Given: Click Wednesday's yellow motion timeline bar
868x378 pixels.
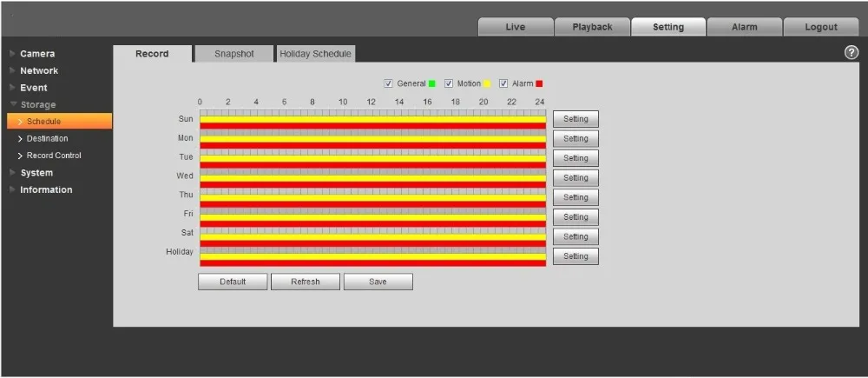Looking at the screenshot, I should [372, 178].
